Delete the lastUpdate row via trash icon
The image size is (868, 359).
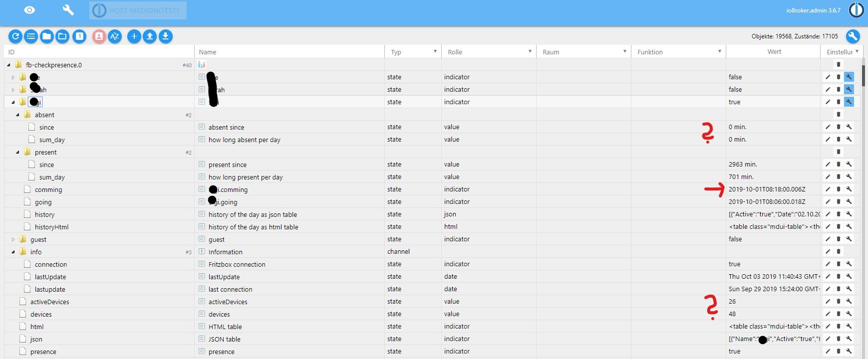pos(839,276)
